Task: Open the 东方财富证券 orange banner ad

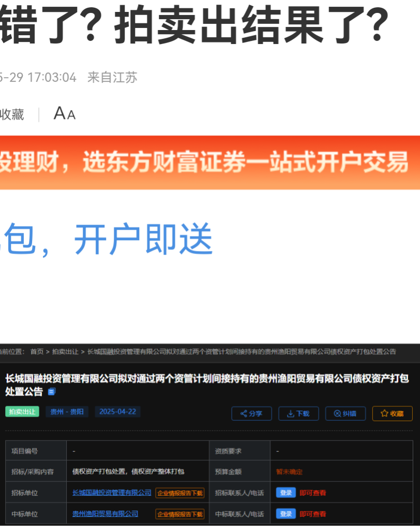Action: tap(210, 163)
